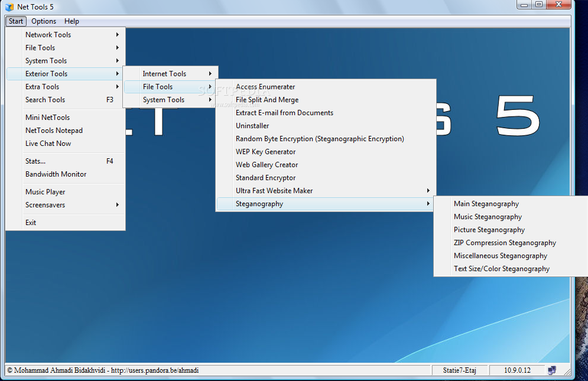The image size is (588, 381).
Task: Open Stats... entry
Action: coord(66,161)
